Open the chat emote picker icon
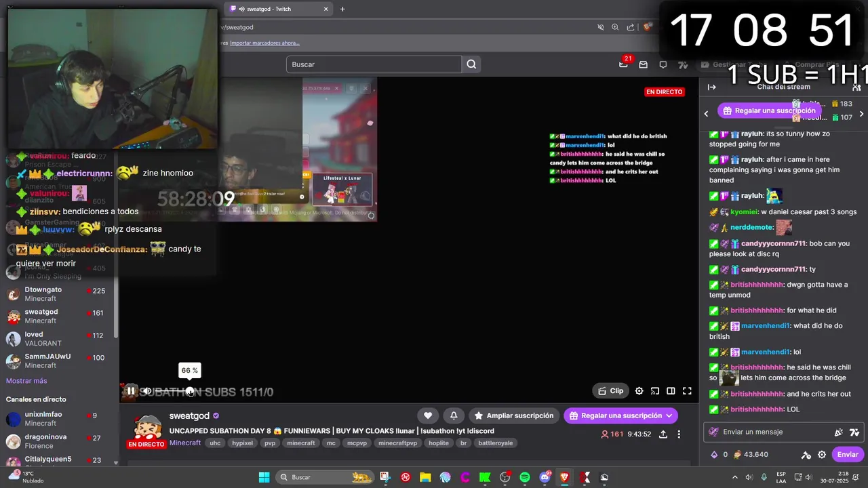 pyautogui.click(x=839, y=432)
